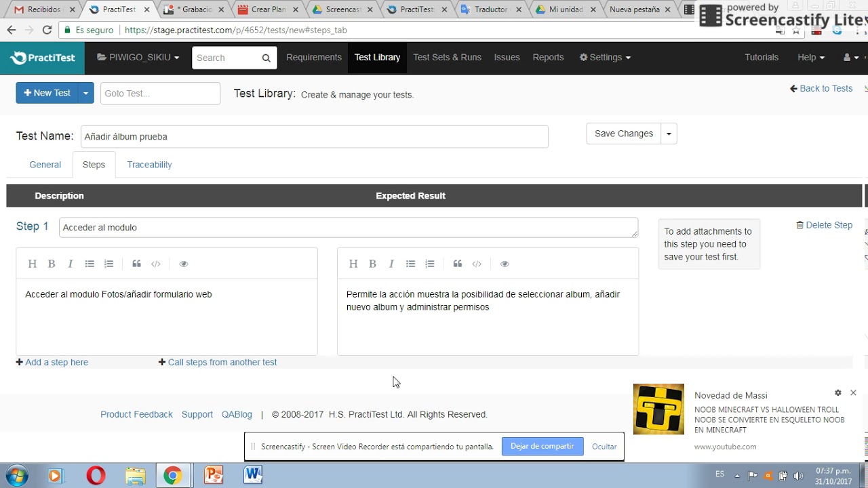Go to Requirements section
868x488 pixels.
pyautogui.click(x=314, y=58)
